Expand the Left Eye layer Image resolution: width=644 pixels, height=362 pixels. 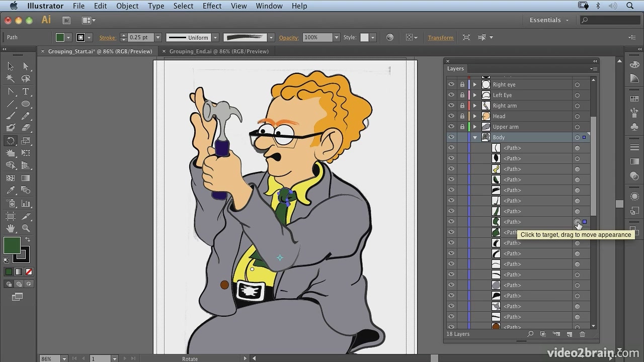(x=474, y=95)
